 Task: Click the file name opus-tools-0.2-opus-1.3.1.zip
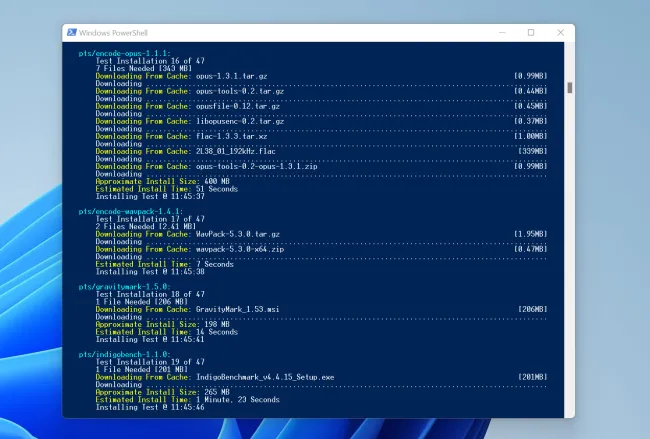pos(257,166)
